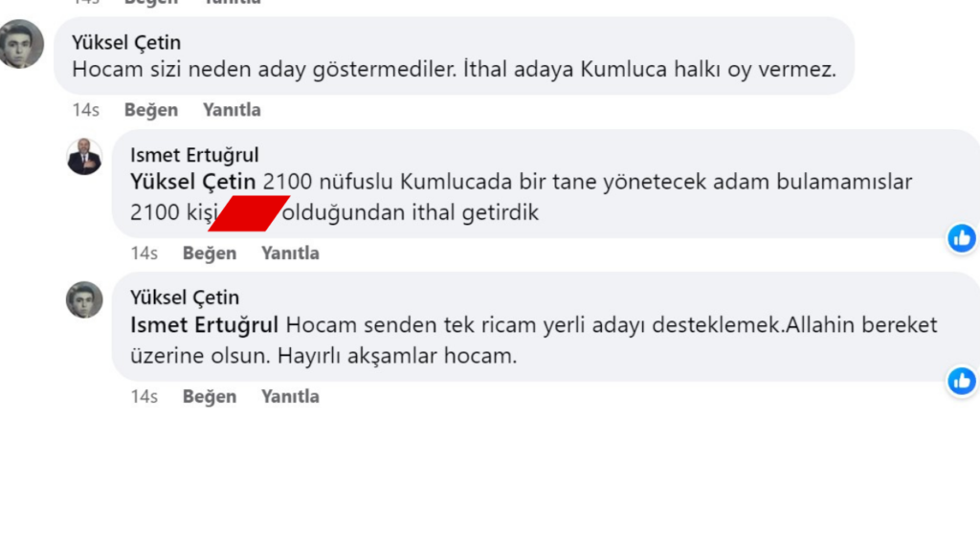Screen dimensions: 980x551
Task: Click the 14s timestamp under Ismet Ertuğrul's comment
Action: (145, 253)
